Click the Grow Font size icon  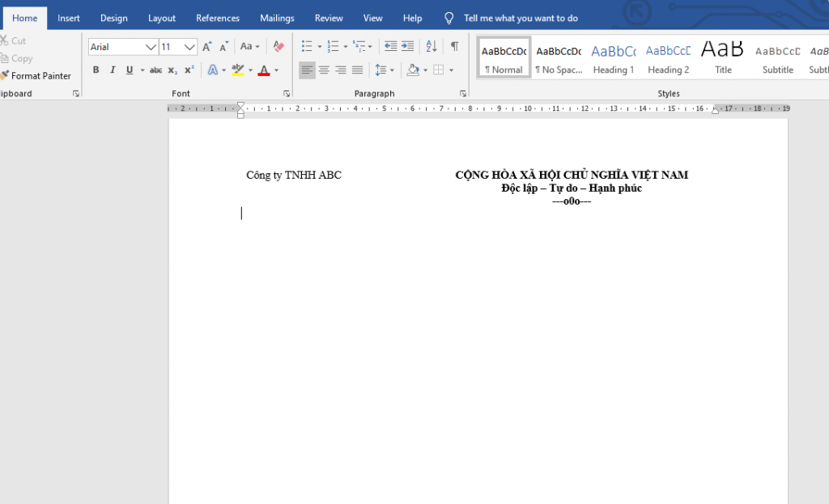coord(207,47)
